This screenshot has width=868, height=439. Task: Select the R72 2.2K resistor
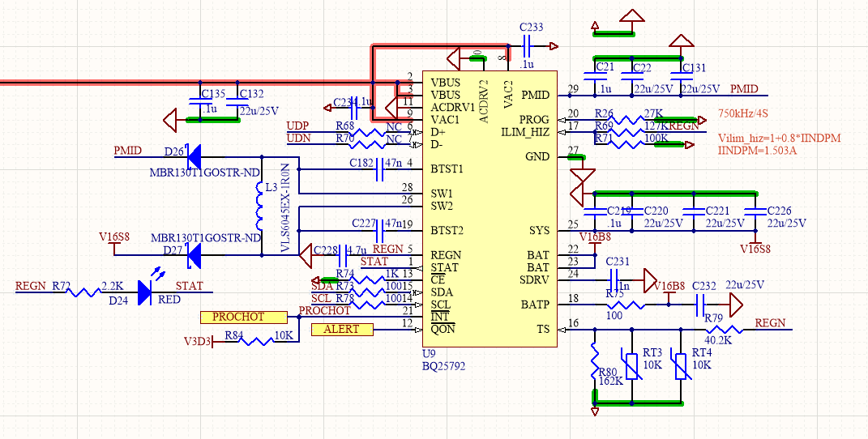click(x=83, y=292)
